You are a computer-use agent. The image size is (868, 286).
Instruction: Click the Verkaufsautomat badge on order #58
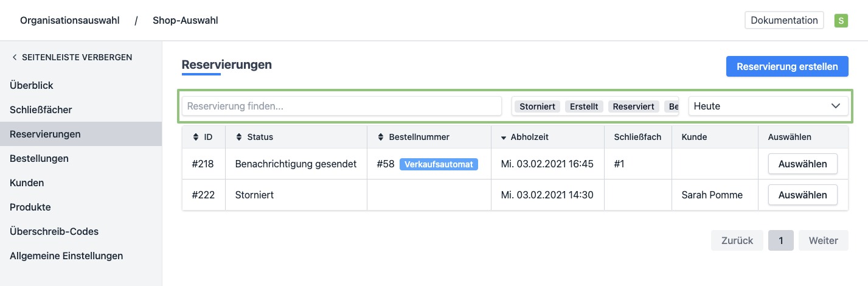439,164
